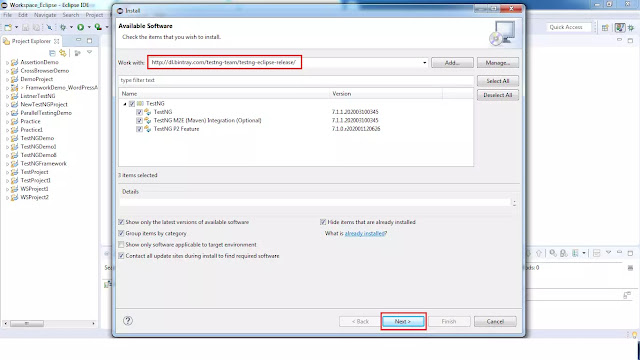Image resolution: width=640 pixels, height=360 pixels.
Task: Click the Save icon in Eclipse toolbar
Action: [x=26, y=27]
